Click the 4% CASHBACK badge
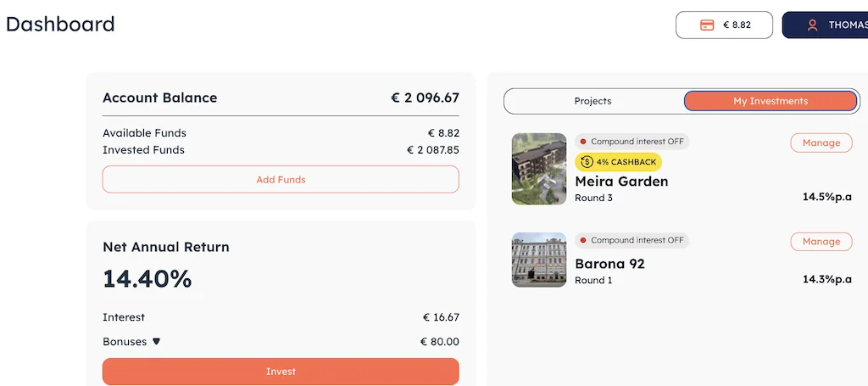 [x=618, y=162]
